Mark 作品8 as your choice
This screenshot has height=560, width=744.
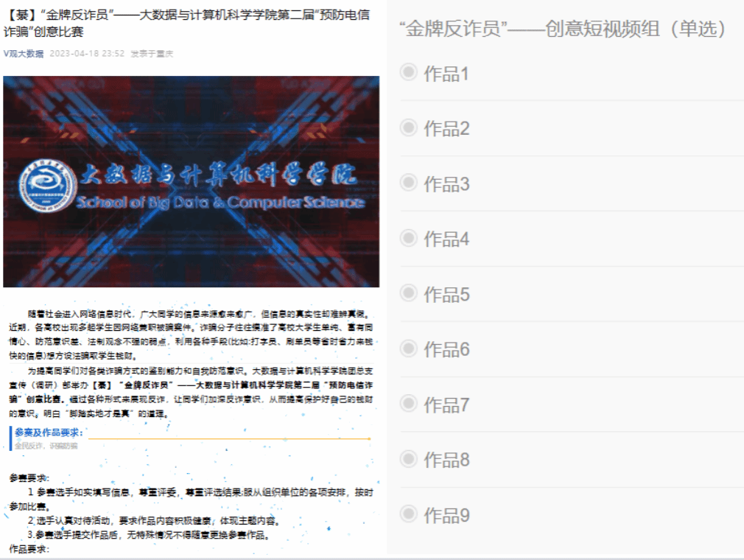pos(408,459)
